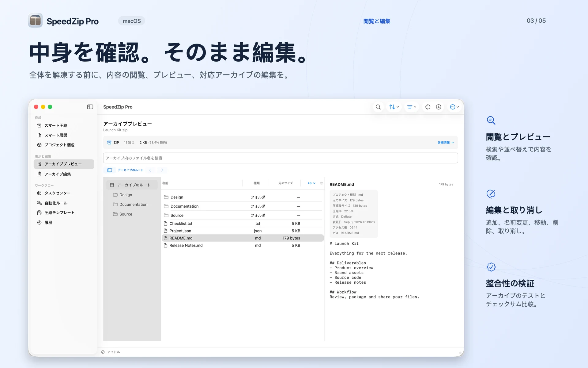Click the プロジェクト梱包 cube icon
588x368 pixels.
(39, 145)
